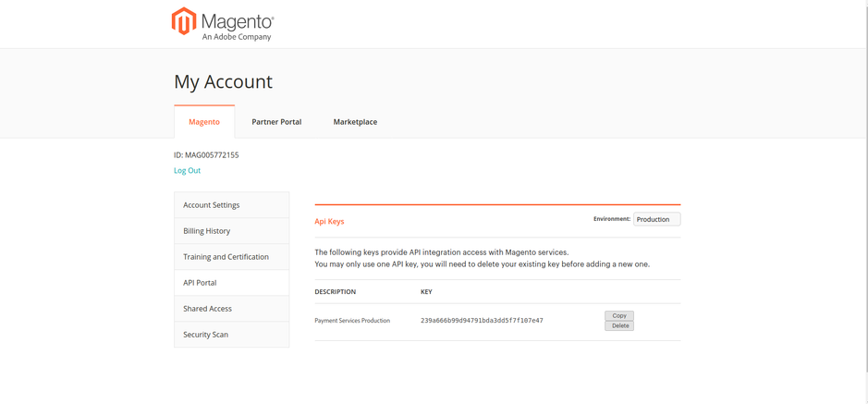
Task: Switch to the Marketplace tab
Action: pos(355,122)
